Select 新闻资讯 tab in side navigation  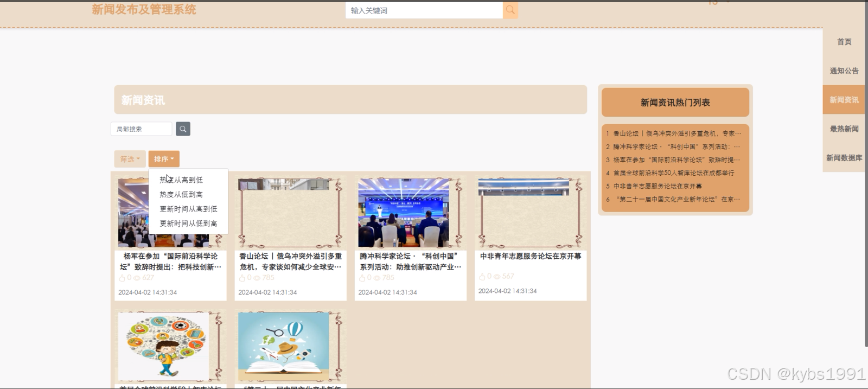[x=844, y=100]
